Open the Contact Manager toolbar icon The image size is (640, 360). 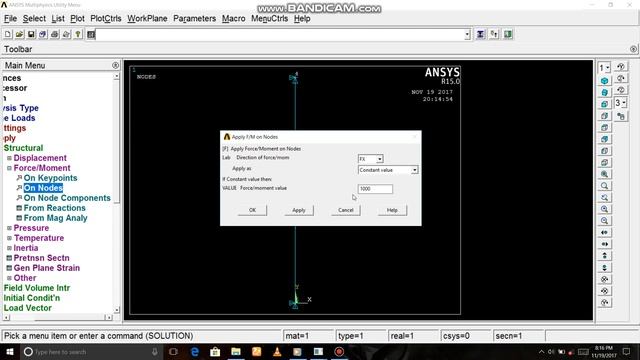click(x=508, y=34)
